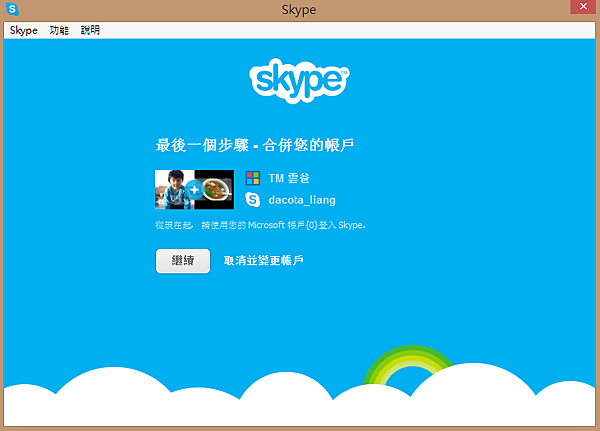Click the Microsoft sign-in instruction text
Image resolution: width=600 pixels, height=431 pixels.
pyautogui.click(x=260, y=225)
